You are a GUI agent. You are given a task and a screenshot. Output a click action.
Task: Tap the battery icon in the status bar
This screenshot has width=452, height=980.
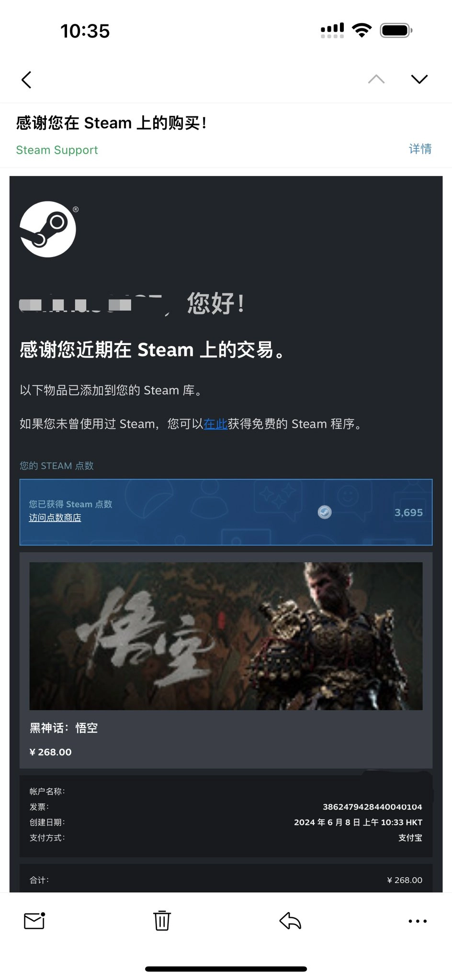pos(396,30)
